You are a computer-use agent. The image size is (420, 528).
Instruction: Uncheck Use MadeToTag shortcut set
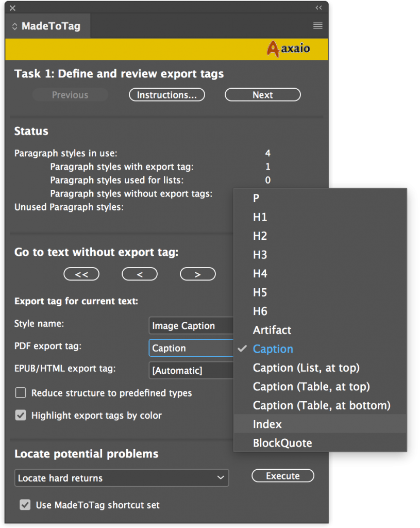[25, 505]
